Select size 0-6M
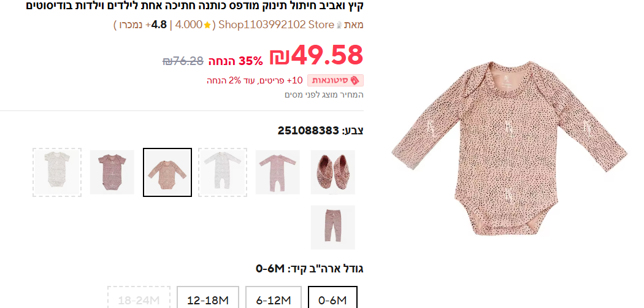The image size is (644, 308). [x=332, y=299]
